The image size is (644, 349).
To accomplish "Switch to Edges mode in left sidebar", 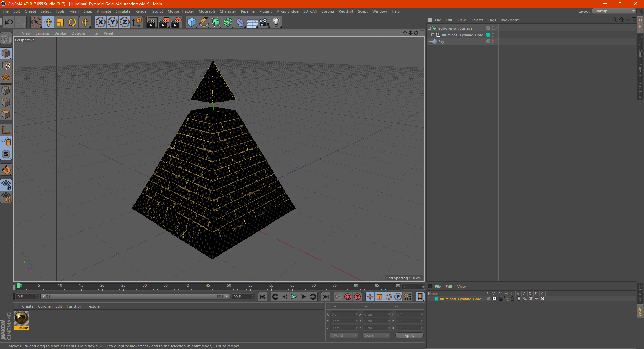I will click(x=6, y=102).
